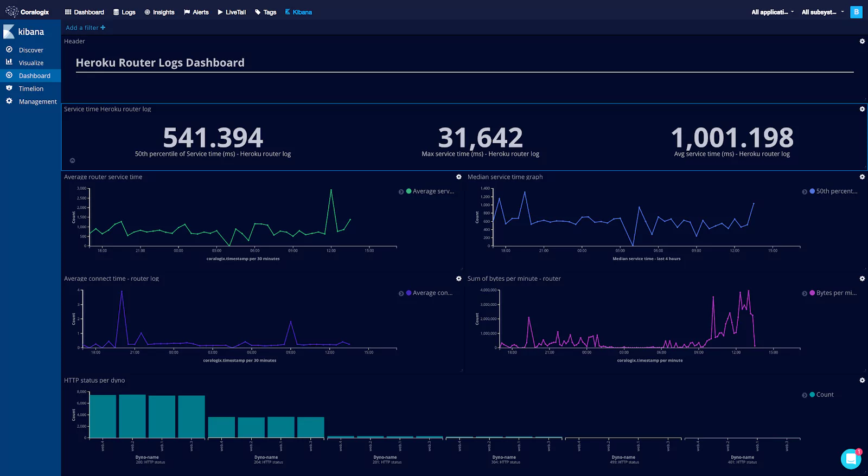Open Sum of bytes per minute gear settings

point(862,279)
